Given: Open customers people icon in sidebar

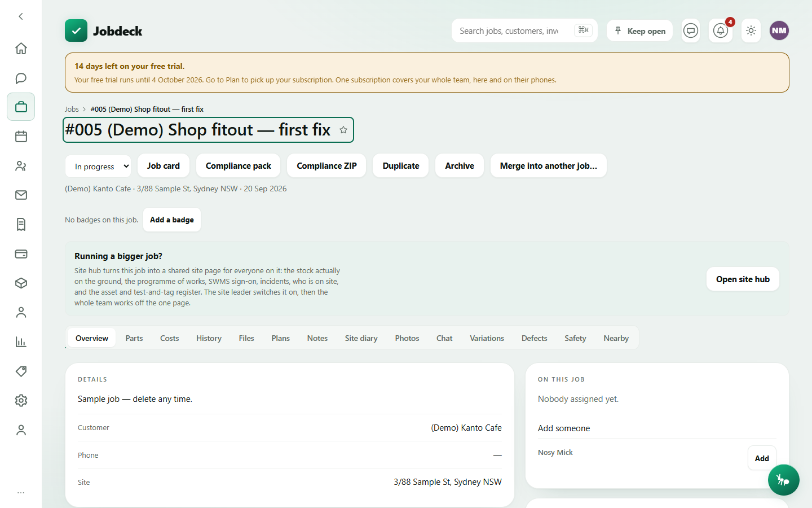Looking at the screenshot, I should [21, 166].
